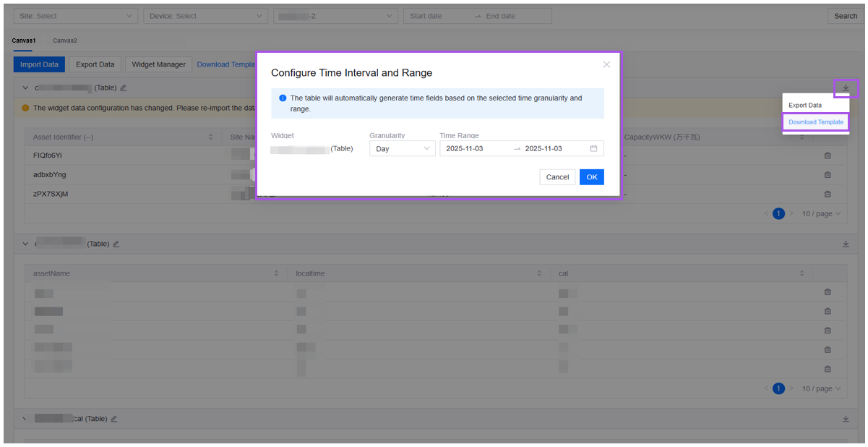Sort the assetName column using sort icon
This screenshot has height=447, width=868.
tap(276, 273)
